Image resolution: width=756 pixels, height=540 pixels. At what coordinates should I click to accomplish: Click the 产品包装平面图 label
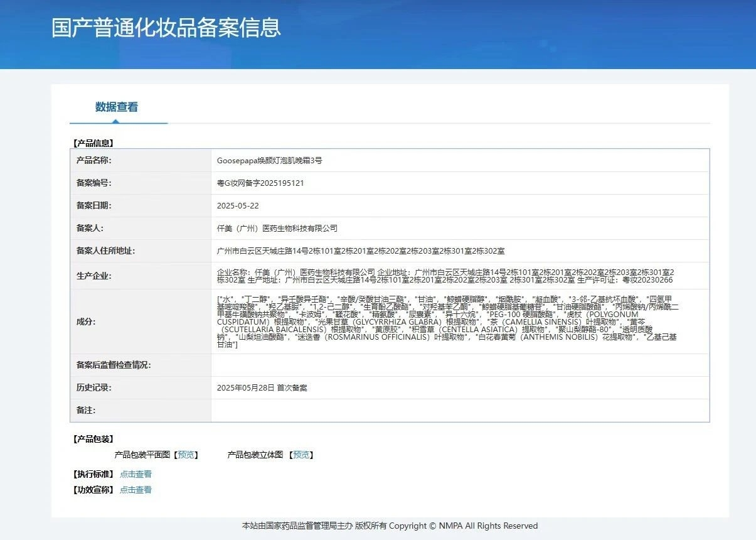click(142, 455)
